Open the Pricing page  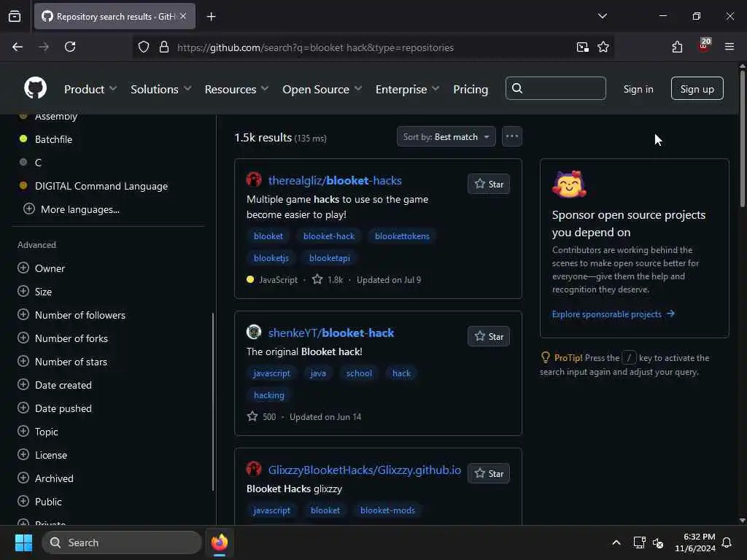point(471,89)
